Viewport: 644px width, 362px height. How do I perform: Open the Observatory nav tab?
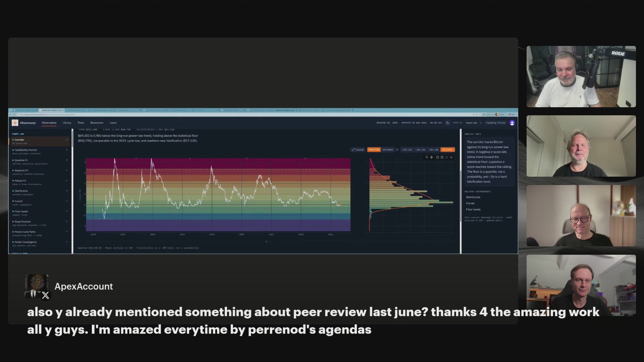click(x=49, y=123)
